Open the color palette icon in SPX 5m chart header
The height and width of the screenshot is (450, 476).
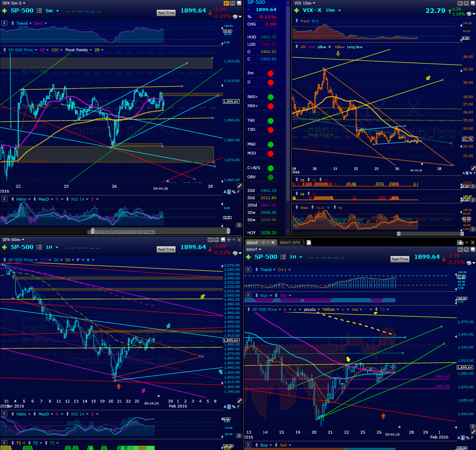point(235,16)
